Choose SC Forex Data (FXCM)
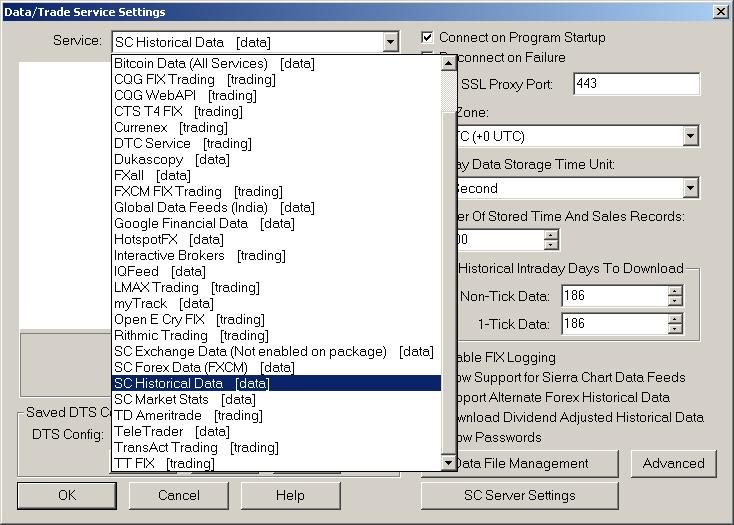The height and width of the screenshot is (525, 734). coord(277,367)
